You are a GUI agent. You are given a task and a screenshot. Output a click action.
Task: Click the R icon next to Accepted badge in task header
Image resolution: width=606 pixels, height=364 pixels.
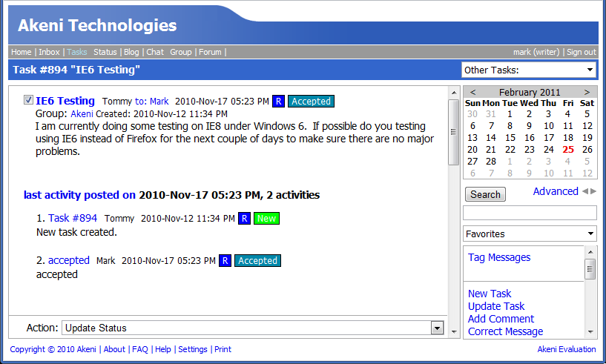278,101
